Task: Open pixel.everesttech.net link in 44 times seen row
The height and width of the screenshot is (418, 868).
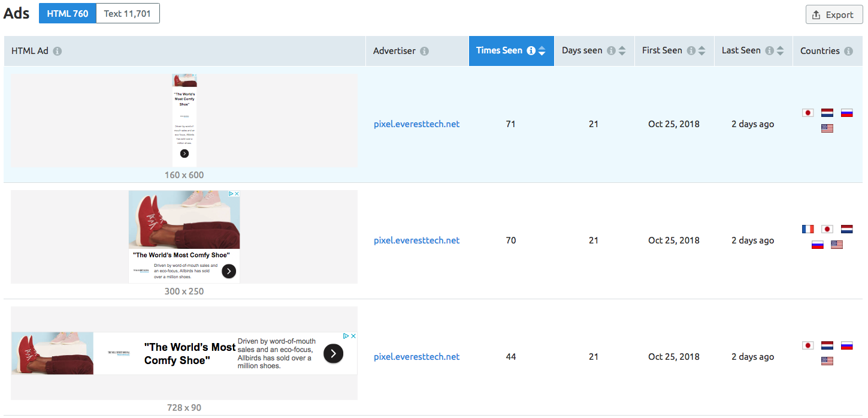Action: [417, 357]
